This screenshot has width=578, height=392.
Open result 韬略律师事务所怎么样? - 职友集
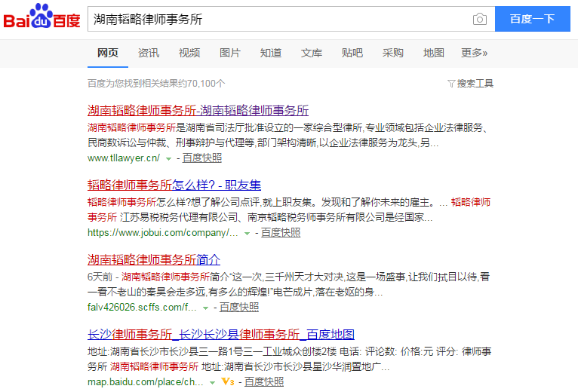coord(174,185)
